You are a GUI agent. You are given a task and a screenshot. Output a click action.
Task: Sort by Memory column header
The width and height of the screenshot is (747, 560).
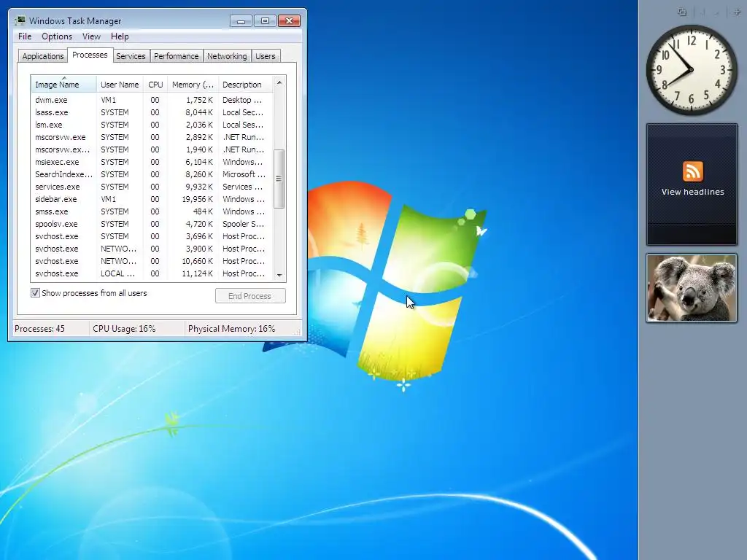click(x=193, y=85)
